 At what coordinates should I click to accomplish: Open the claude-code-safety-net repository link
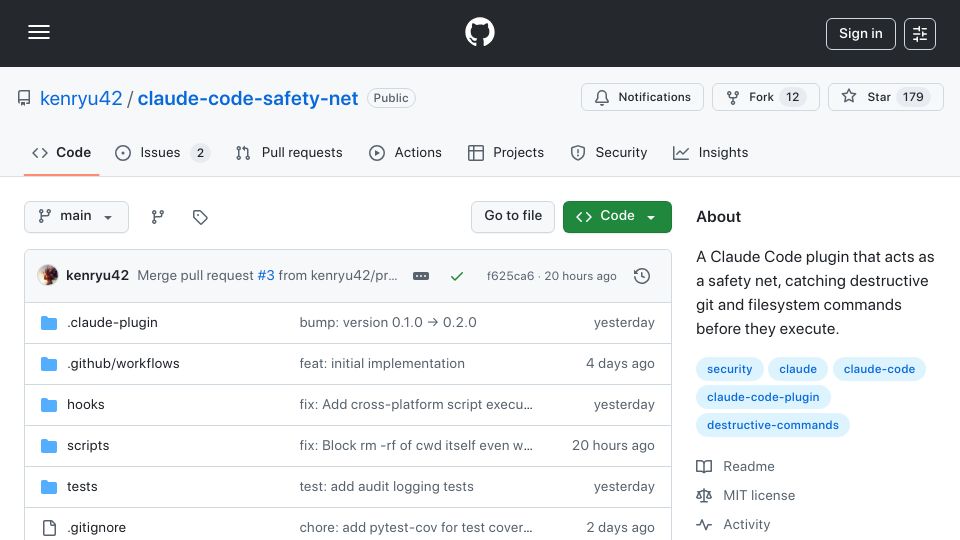click(x=247, y=99)
